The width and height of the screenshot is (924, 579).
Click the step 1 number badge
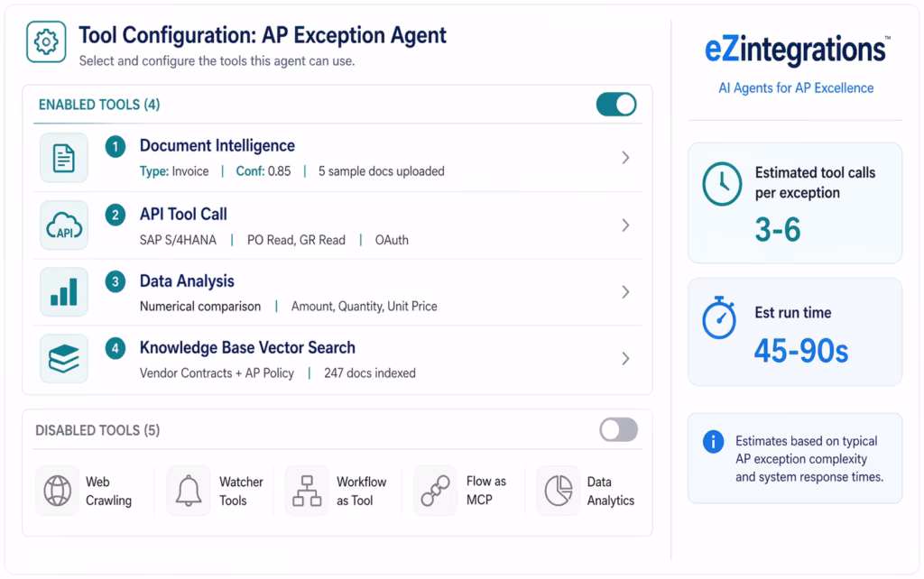pos(115,147)
